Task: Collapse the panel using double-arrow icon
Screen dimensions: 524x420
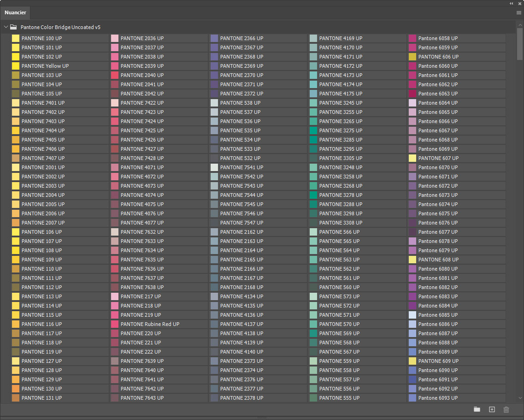Action: click(x=512, y=3)
